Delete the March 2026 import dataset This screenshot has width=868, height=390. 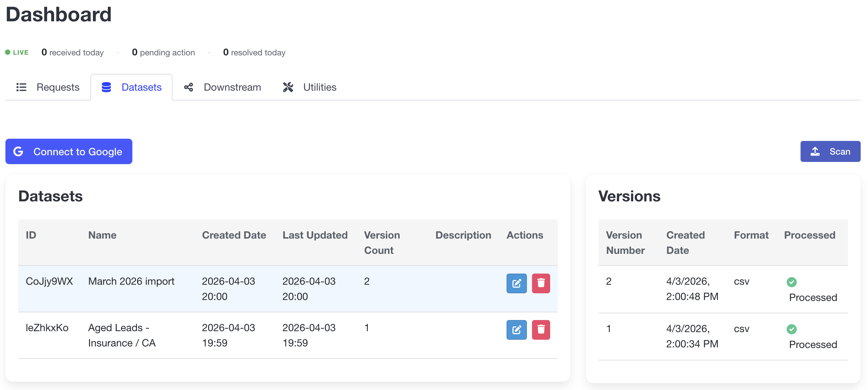(541, 283)
